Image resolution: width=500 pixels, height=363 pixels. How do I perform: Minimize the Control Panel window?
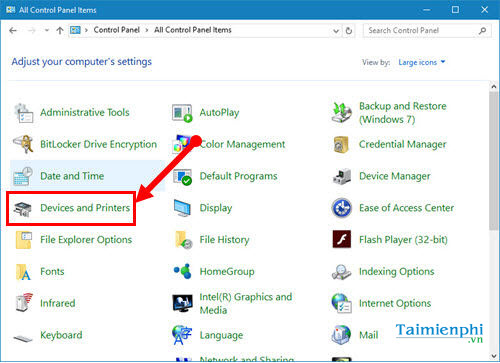click(x=426, y=10)
